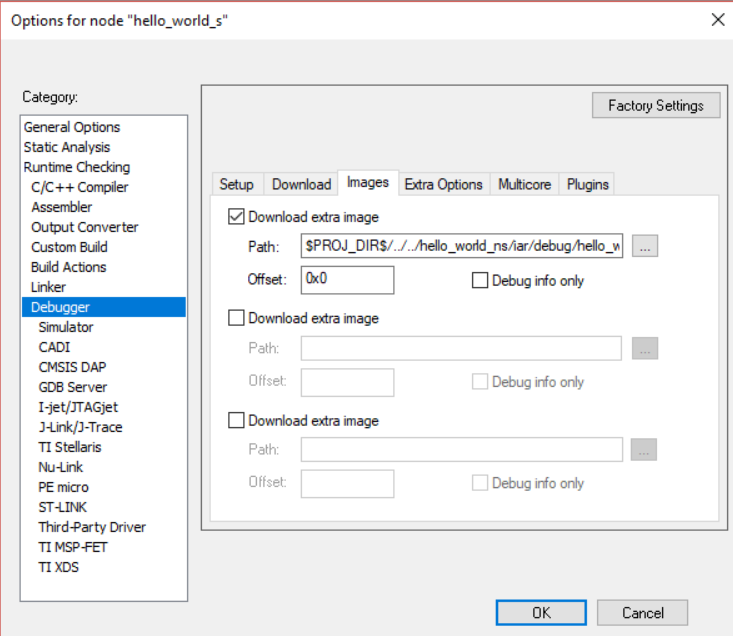Open the Download tab
Image resolution: width=733 pixels, height=636 pixels.
(301, 184)
